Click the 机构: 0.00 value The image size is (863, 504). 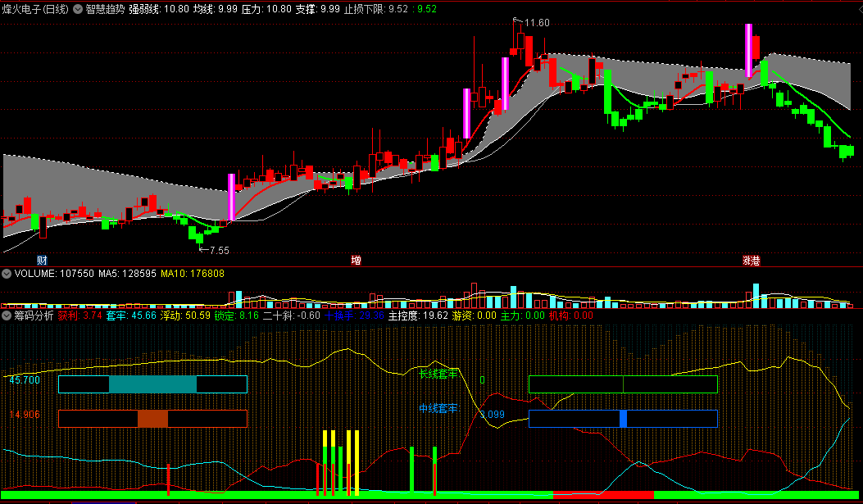570,316
